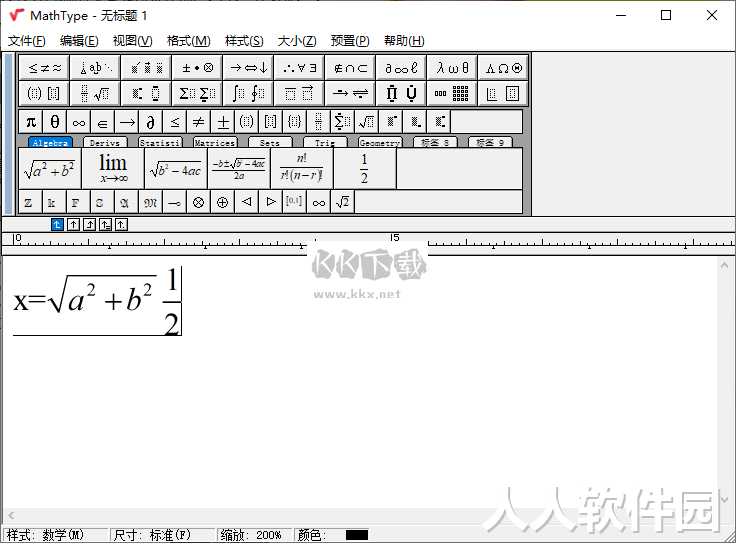Switch to the Trig tab

coord(325,142)
